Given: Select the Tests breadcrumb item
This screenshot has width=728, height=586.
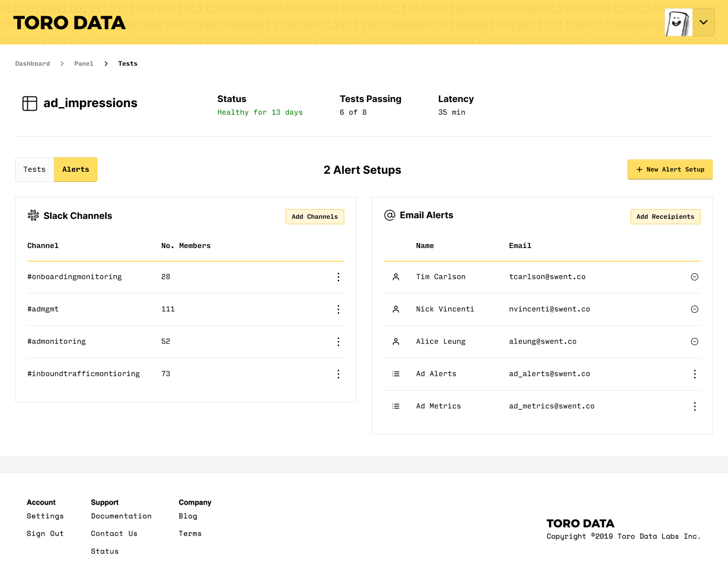Looking at the screenshot, I should pos(128,64).
